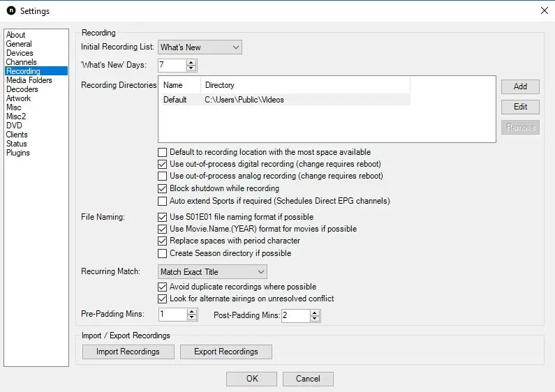This screenshot has width=555, height=392.
Task: Toggle Block shutdown while recording
Action: click(162, 188)
